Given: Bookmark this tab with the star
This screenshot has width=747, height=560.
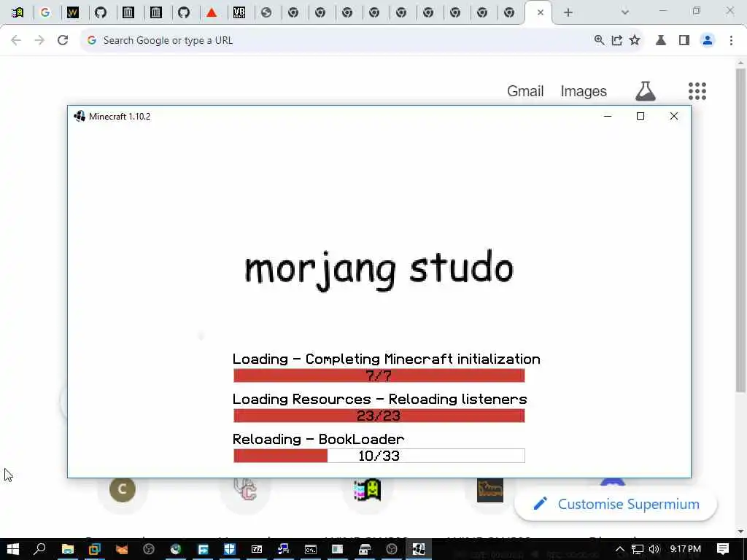Looking at the screenshot, I should [635, 41].
